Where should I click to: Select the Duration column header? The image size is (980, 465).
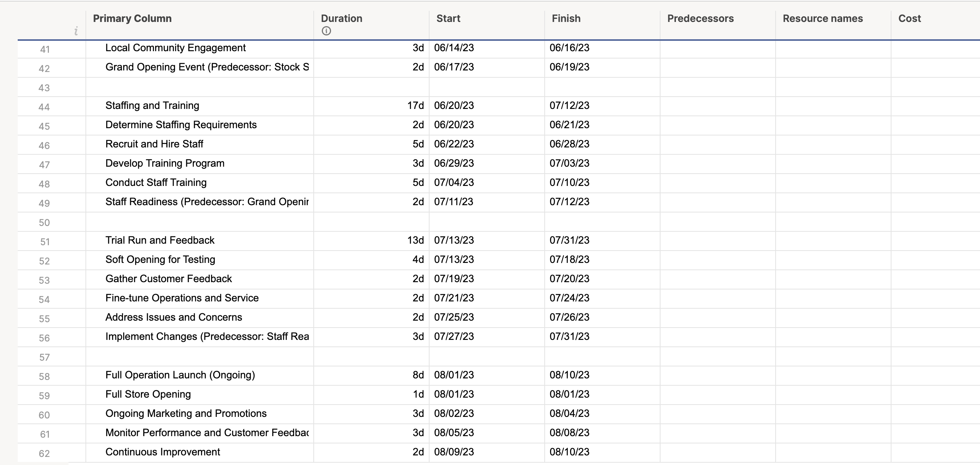click(341, 18)
